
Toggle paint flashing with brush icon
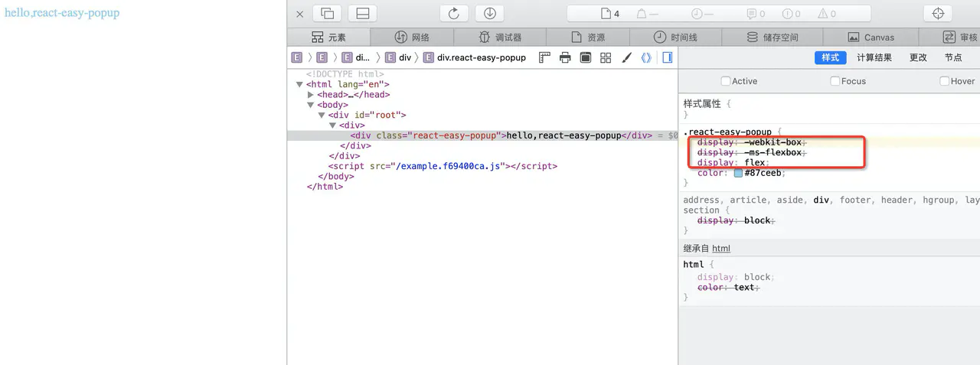pos(626,57)
